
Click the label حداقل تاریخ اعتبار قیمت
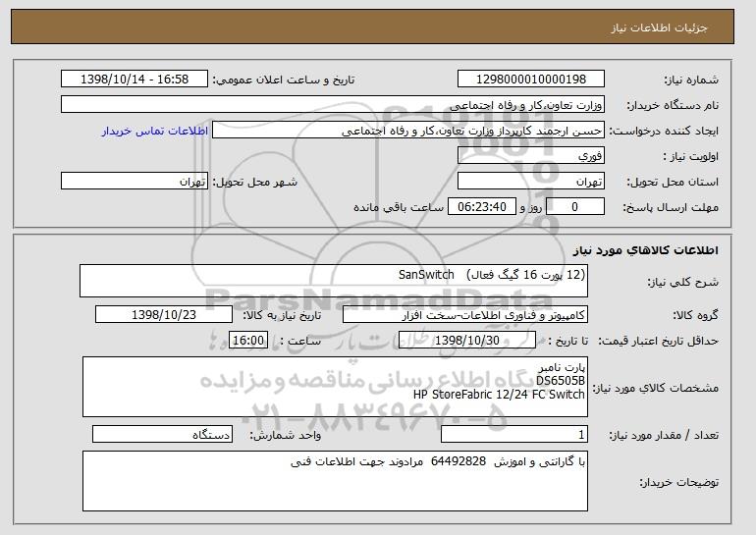click(659, 341)
